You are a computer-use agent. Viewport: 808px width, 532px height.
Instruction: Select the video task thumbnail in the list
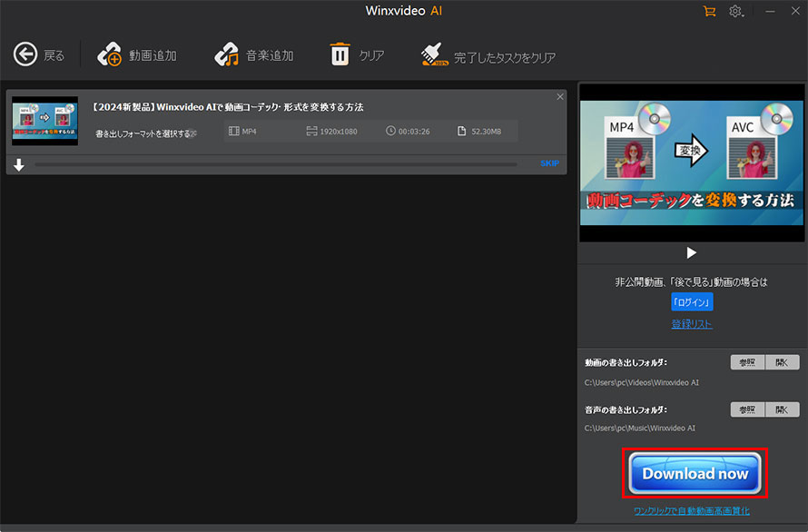pos(44,121)
